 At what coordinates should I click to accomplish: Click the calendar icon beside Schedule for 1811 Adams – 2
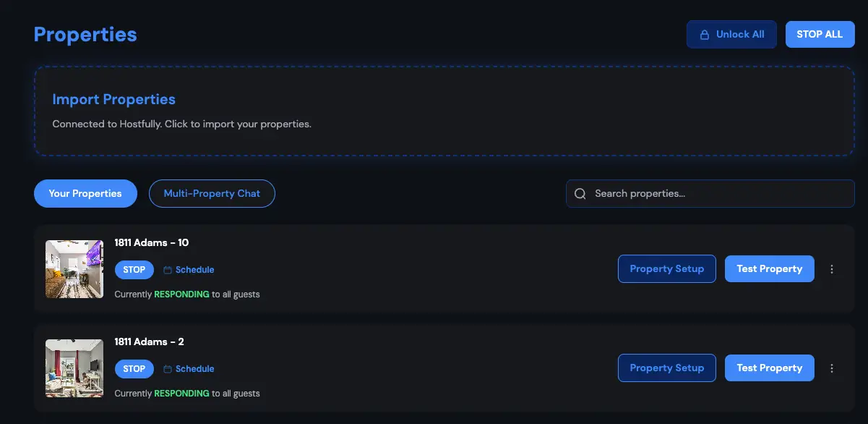[166, 368]
